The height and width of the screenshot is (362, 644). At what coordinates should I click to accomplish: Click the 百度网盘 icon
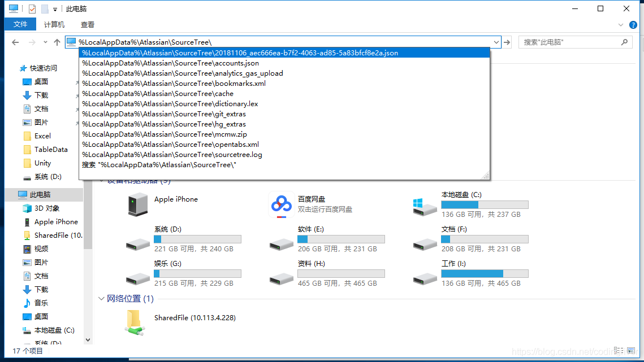pos(282,204)
